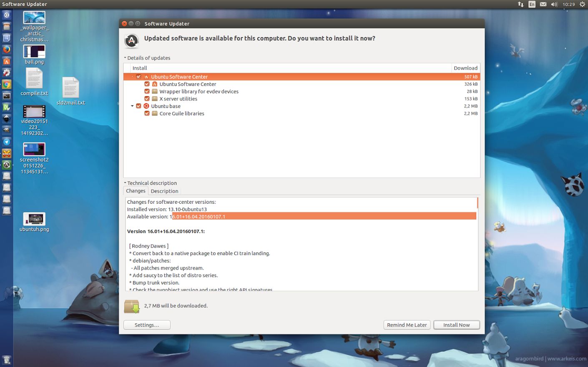Click the '28 kB' download size
The height and width of the screenshot is (367, 588).
coord(472,91)
